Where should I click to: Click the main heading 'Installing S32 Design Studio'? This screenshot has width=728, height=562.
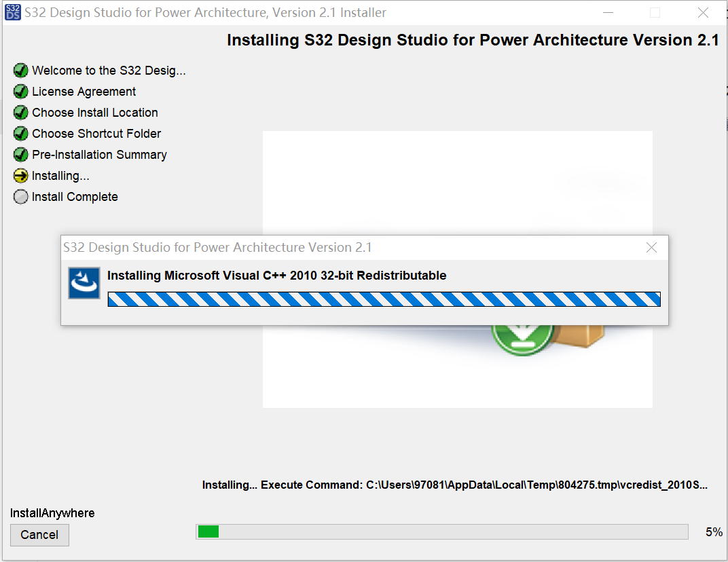pyautogui.click(x=473, y=40)
